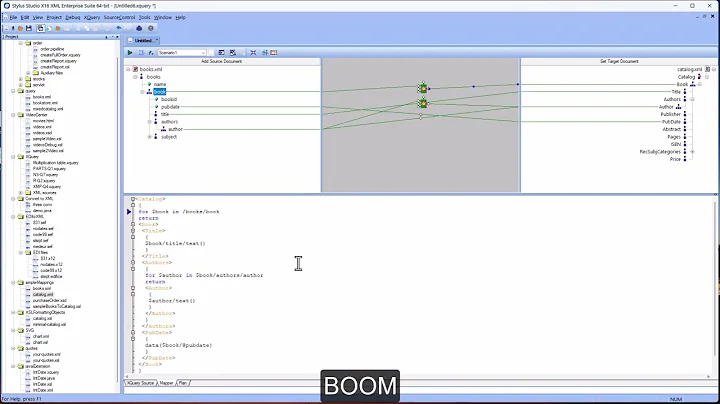Viewport: 720px width, 404px height.
Task: Click the debug step icon beside the play button
Action: 141,53
